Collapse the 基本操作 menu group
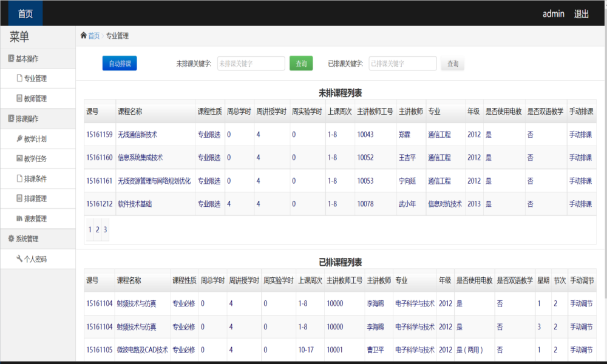607x364 pixels. point(38,58)
